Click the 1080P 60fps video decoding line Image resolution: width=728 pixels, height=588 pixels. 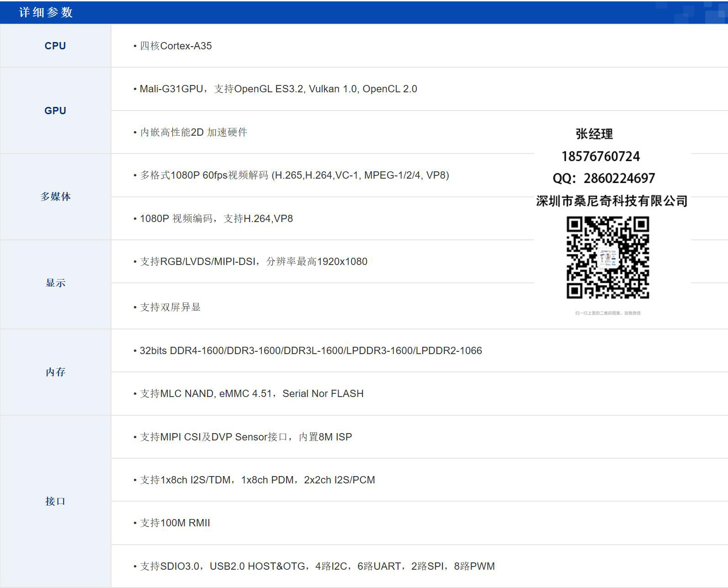pos(294,175)
